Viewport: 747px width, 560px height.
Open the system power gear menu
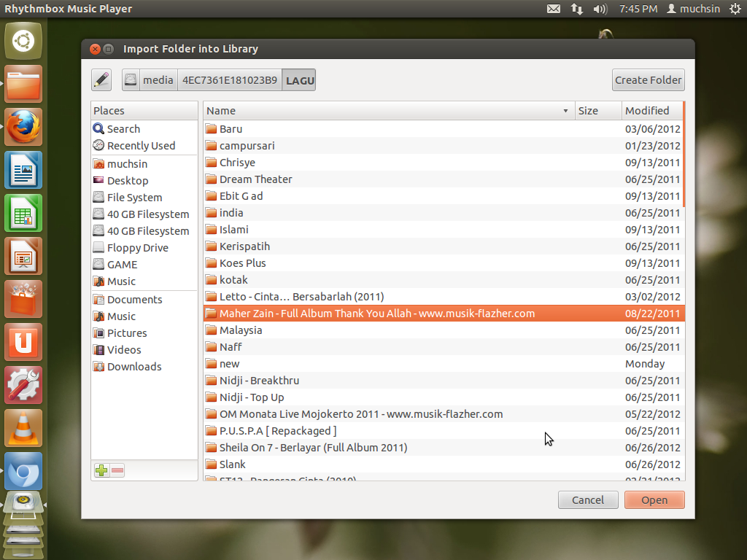click(735, 9)
